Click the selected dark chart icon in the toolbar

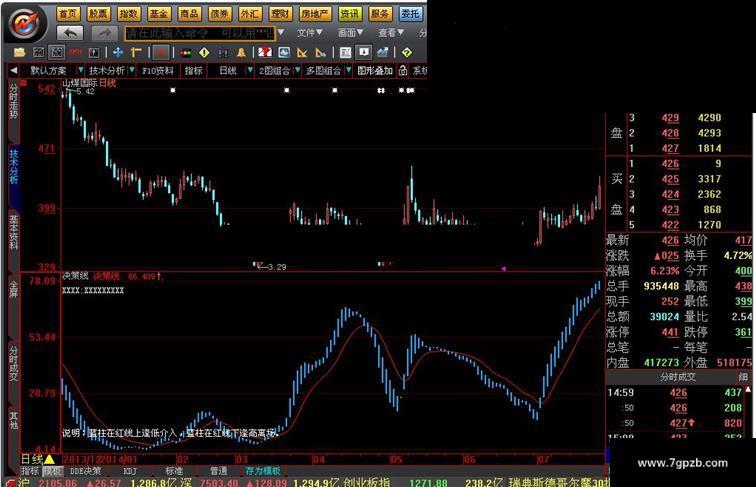pyautogui.click(x=57, y=52)
